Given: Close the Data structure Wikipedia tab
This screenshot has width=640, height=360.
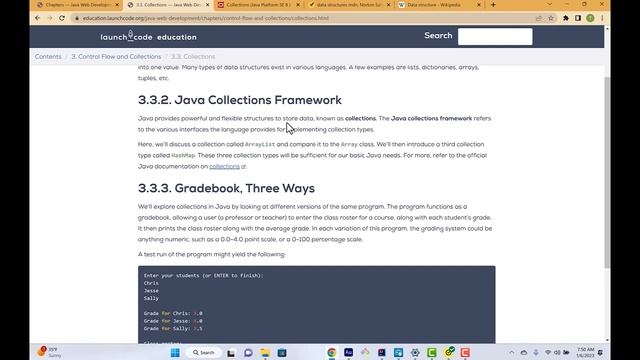Looking at the screenshot, I should coord(479,5).
